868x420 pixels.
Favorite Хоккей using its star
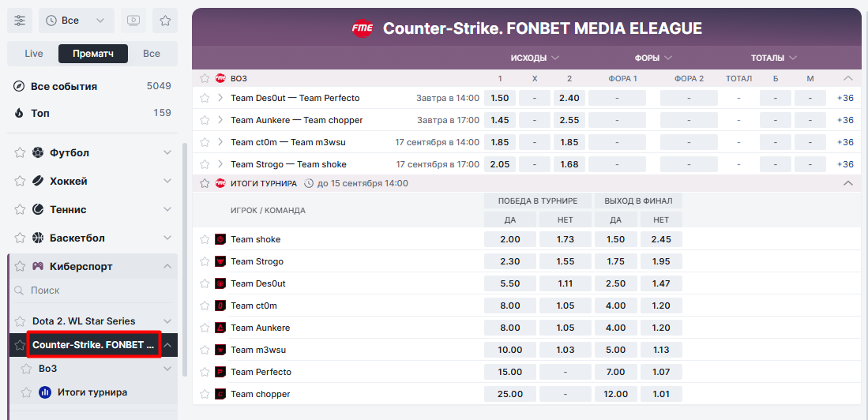coord(20,181)
